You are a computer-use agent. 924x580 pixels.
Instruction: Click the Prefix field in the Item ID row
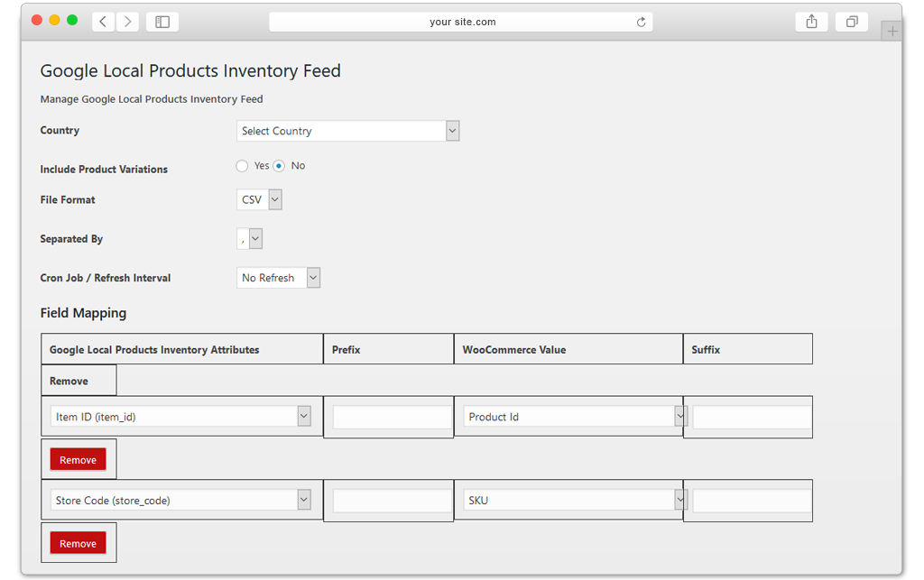coord(393,418)
